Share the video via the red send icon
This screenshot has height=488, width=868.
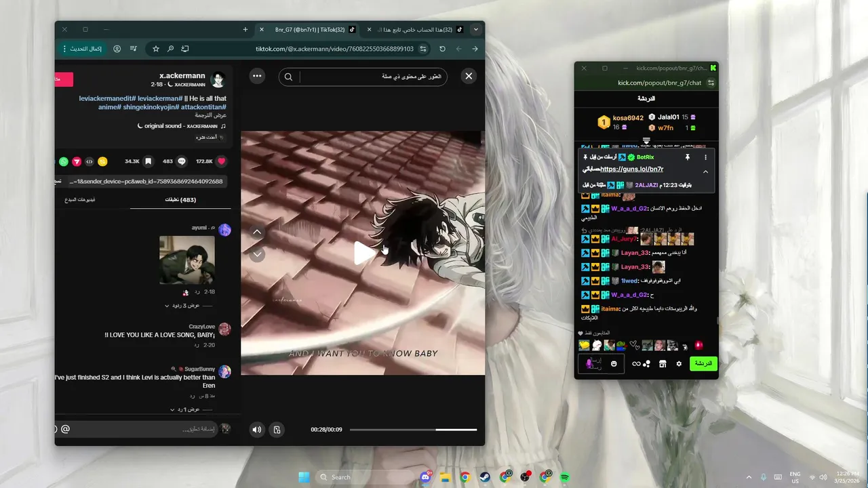point(77,161)
